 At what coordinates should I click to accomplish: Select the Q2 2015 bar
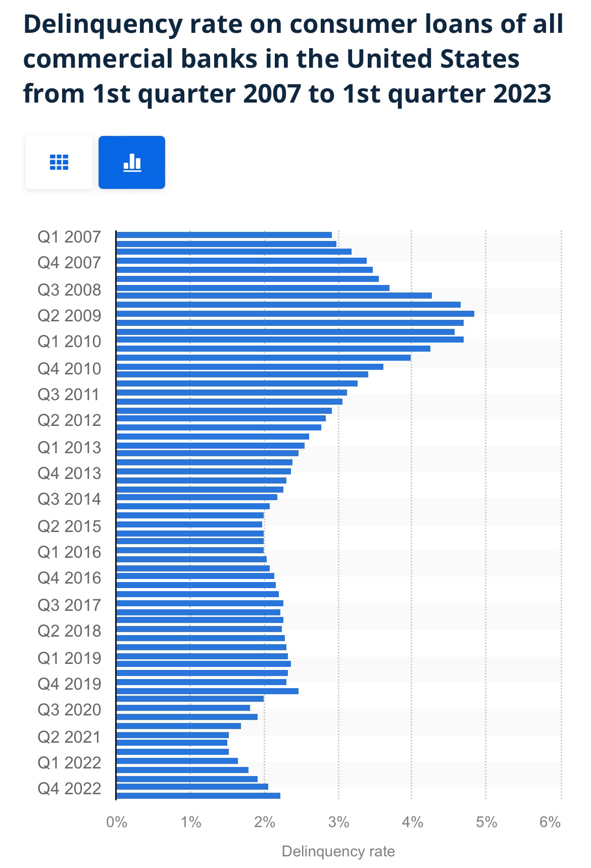coord(189,524)
